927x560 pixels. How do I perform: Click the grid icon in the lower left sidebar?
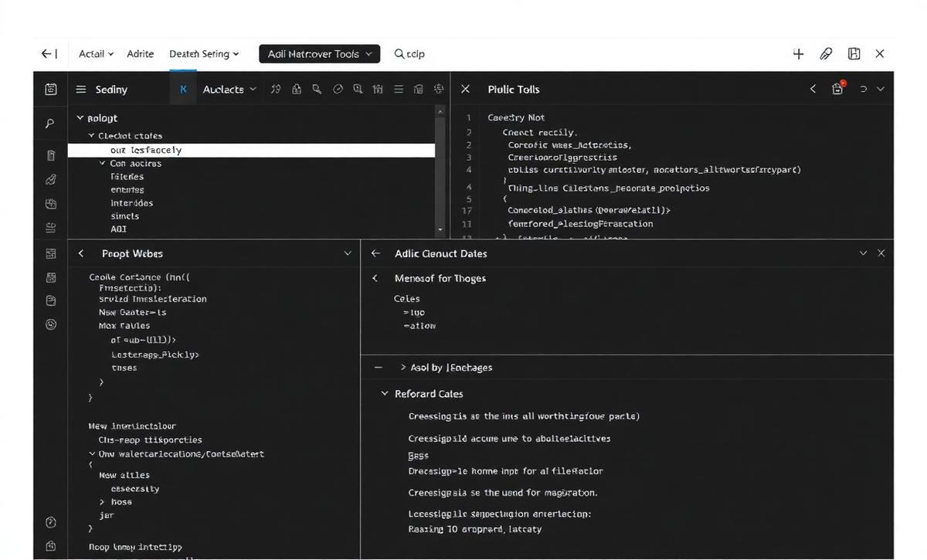pyautogui.click(x=51, y=253)
